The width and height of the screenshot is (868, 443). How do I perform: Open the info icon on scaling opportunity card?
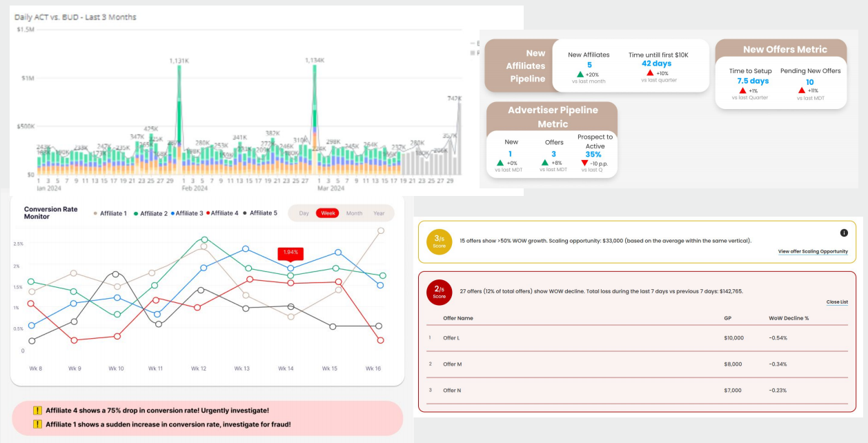(x=842, y=233)
